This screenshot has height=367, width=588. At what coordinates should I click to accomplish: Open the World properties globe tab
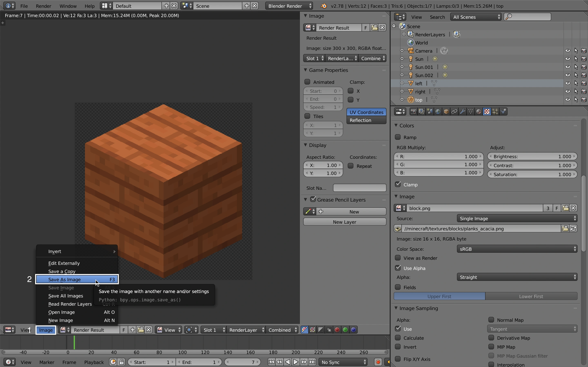point(438,111)
